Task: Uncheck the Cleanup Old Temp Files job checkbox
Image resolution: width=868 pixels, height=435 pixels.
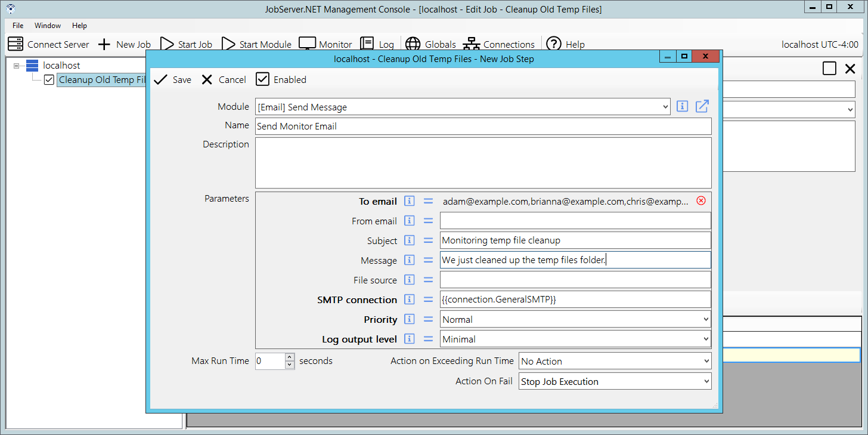Action: [x=49, y=79]
